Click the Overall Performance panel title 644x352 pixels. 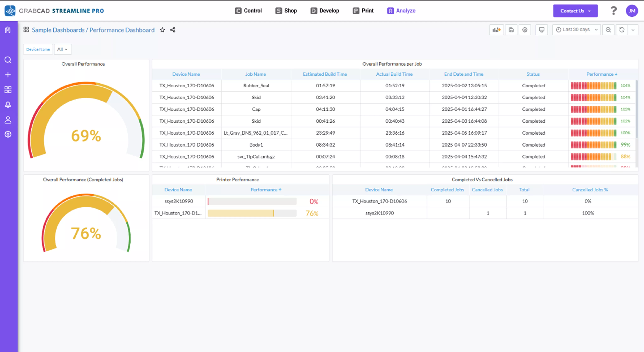tap(83, 64)
